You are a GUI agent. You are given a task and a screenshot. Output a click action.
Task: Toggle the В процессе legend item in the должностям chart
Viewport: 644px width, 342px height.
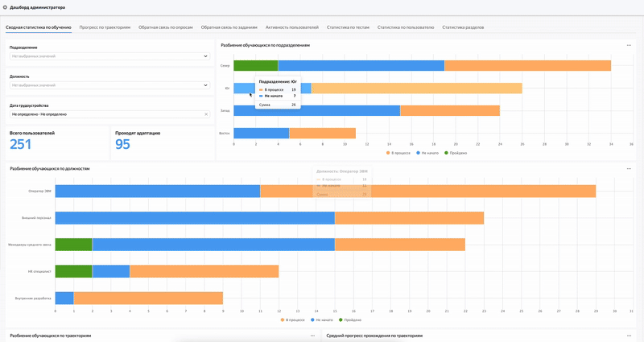(x=293, y=319)
